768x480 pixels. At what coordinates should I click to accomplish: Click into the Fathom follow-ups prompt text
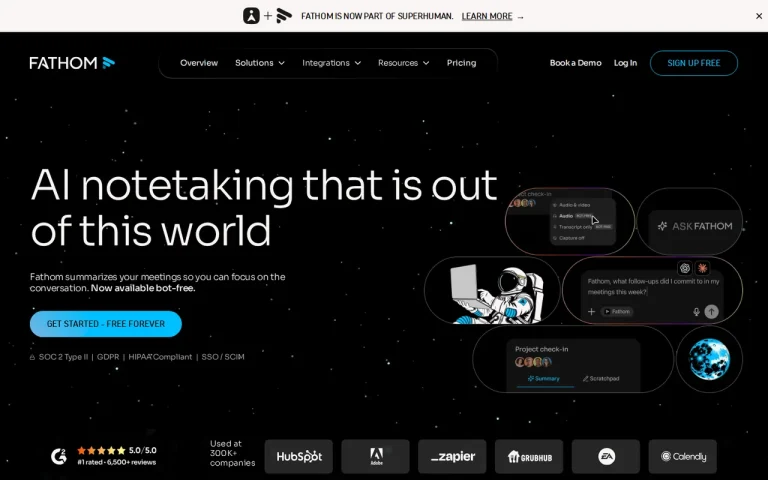click(x=653, y=287)
